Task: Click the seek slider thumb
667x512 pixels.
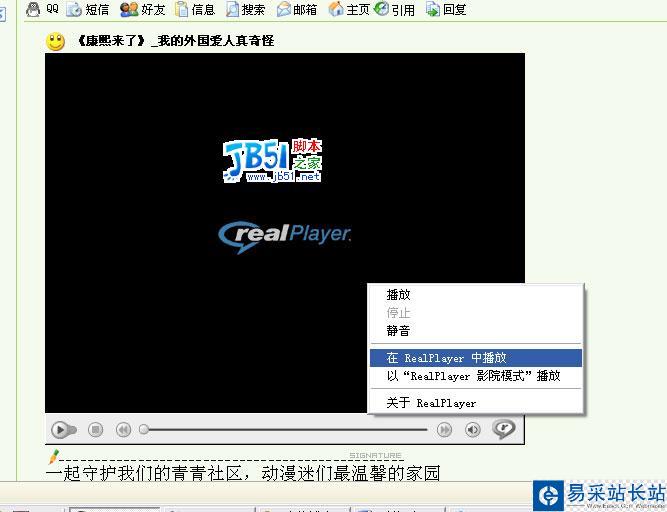Action: 144,430
